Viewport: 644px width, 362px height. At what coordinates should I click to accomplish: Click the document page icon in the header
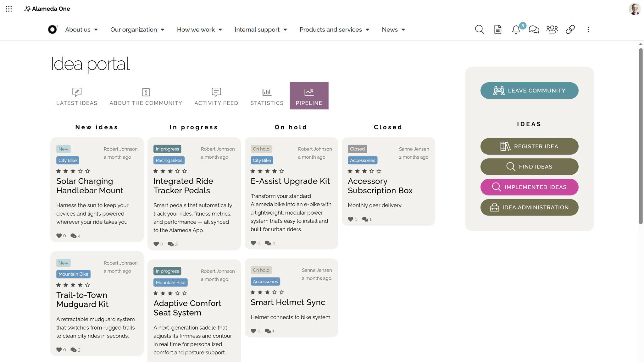click(497, 30)
